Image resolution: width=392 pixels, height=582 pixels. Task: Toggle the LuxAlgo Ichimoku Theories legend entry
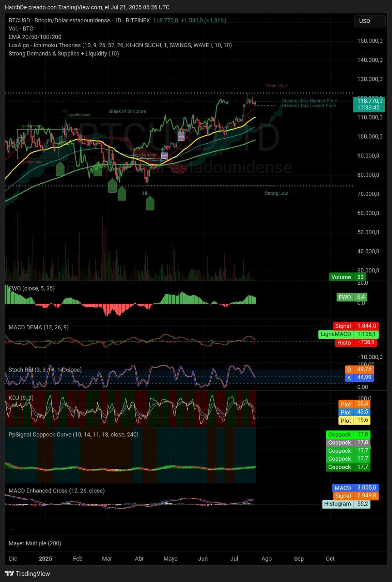pos(120,45)
